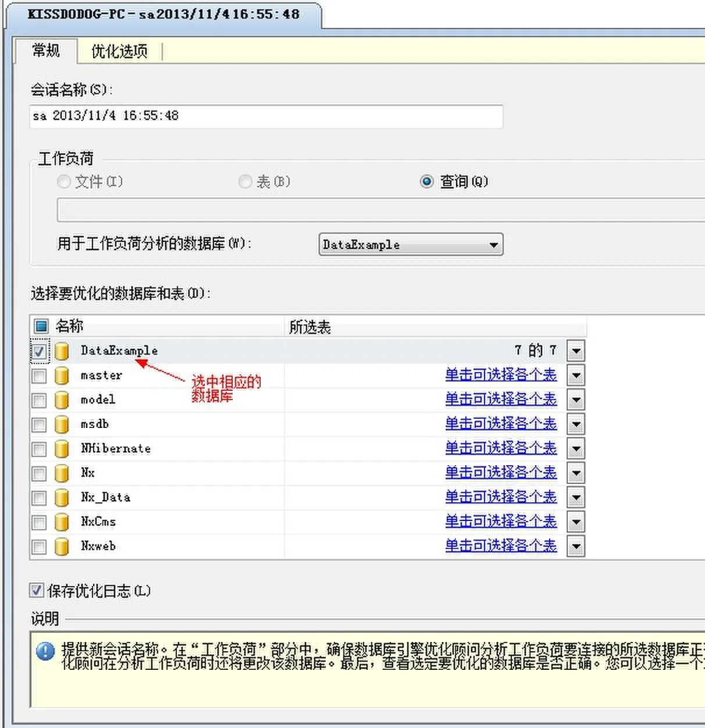The image size is (705, 728).
Task: Open table dropdown arrow for master row
Action: 576,375
